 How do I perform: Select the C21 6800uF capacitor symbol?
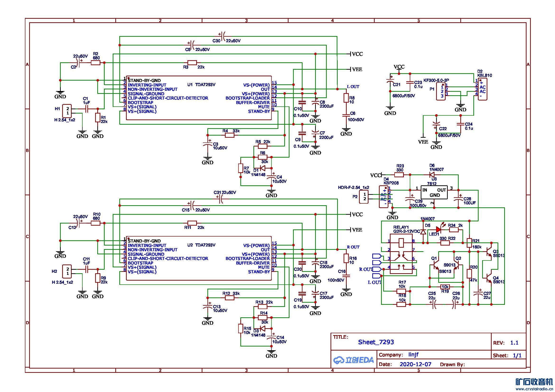[390, 80]
